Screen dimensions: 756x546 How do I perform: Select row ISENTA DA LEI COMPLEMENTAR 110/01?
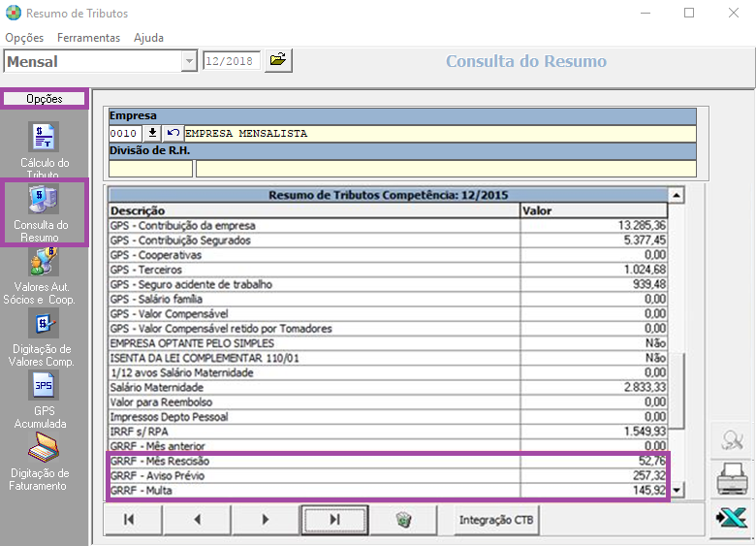pyautogui.click(x=388, y=358)
